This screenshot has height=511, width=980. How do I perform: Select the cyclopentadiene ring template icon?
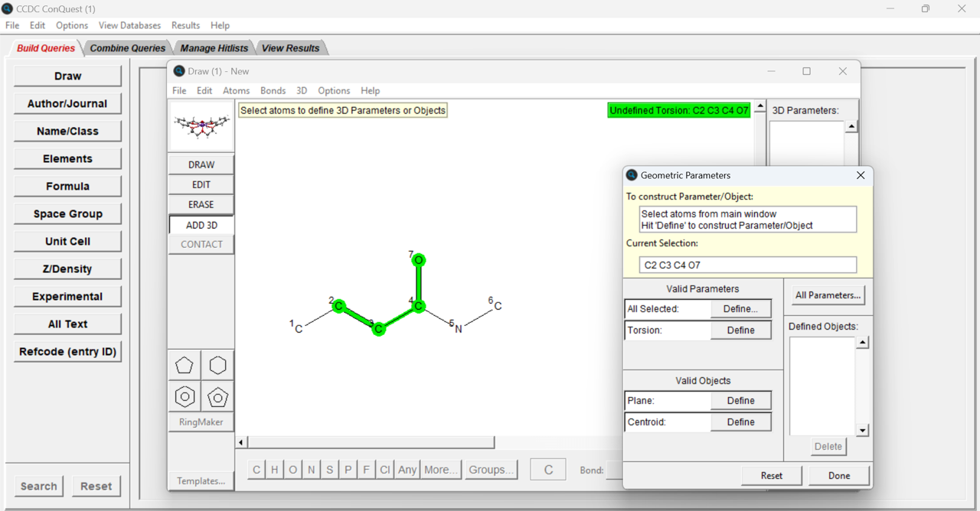217,397
